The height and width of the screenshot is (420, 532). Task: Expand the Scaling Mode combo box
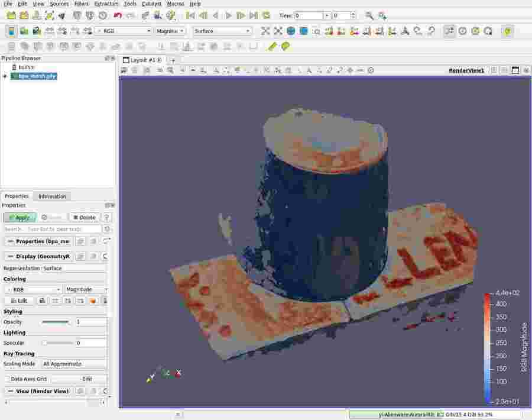point(73,364)
